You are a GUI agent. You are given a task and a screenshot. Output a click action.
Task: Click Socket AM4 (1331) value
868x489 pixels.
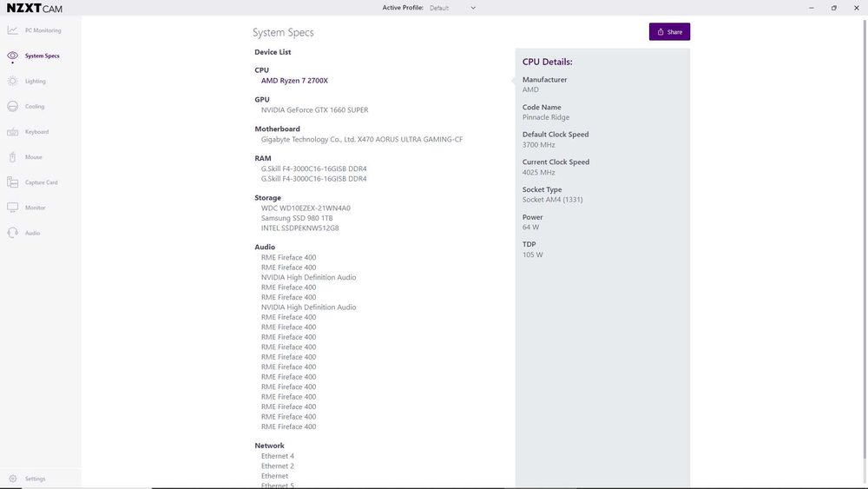[552, 200]
